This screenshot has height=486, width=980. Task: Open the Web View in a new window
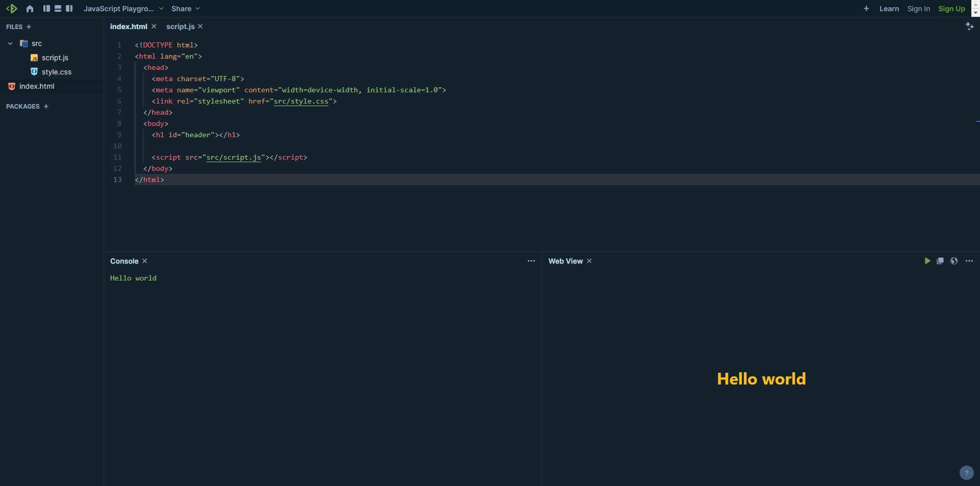(940, 261)
